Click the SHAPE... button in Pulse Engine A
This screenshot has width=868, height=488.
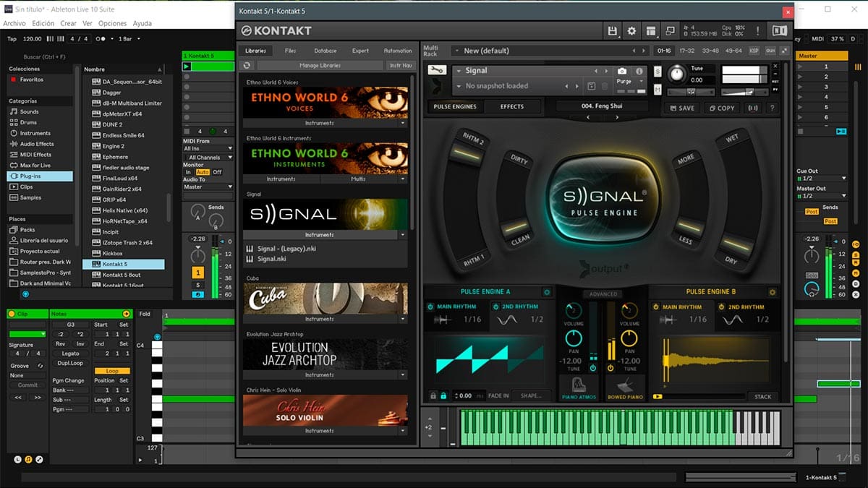pyautogui.click(x=531, y=395)
